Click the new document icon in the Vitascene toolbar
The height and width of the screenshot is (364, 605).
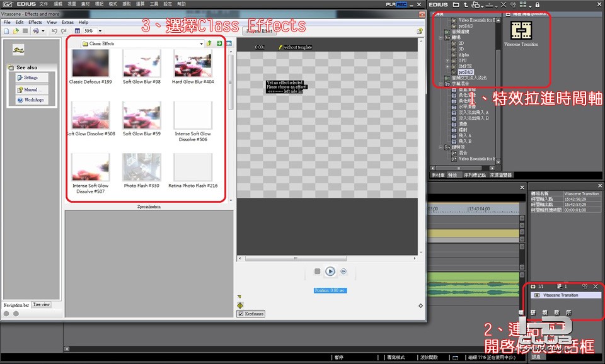[x=6, y=31]
